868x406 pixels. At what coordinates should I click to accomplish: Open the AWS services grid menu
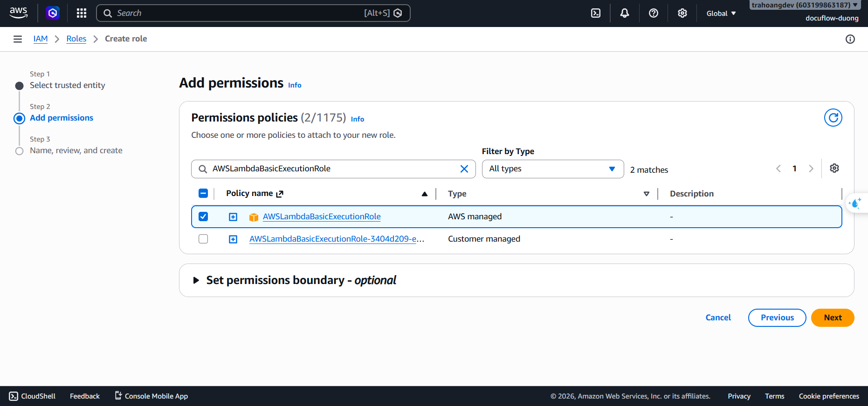(82, 13)
